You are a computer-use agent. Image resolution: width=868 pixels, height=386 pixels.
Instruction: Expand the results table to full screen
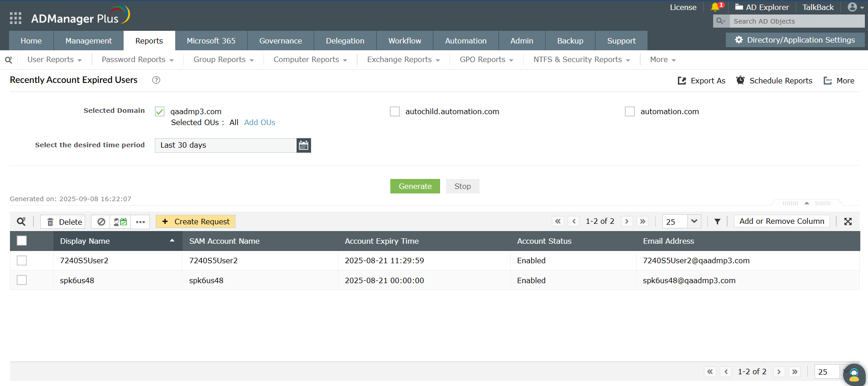tap(848, 222)
